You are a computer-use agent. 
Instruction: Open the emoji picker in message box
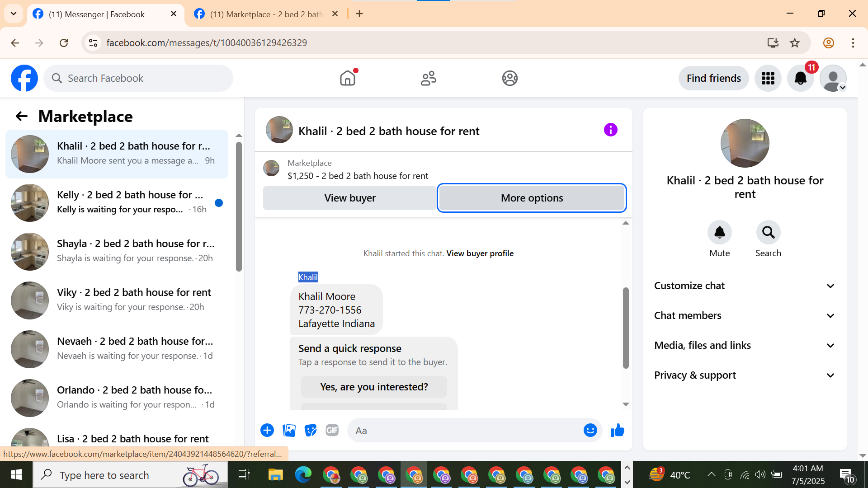pyautogui.click(x=590, y=430)
